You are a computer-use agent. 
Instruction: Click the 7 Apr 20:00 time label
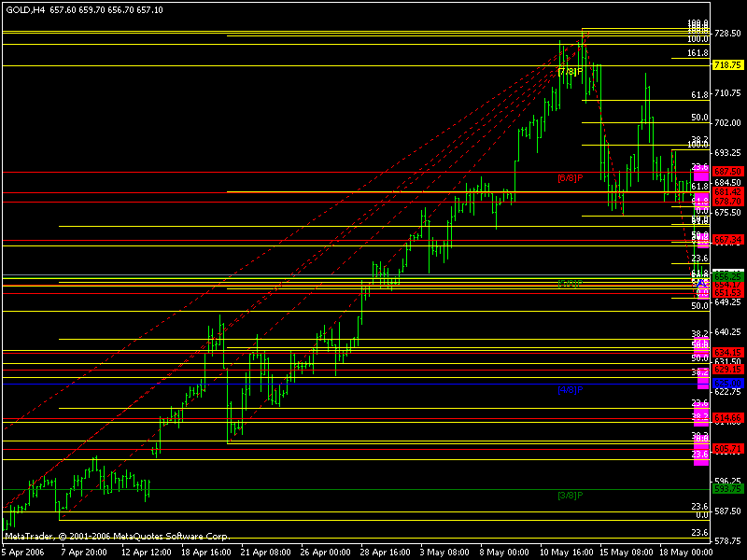tap(84, 553)
